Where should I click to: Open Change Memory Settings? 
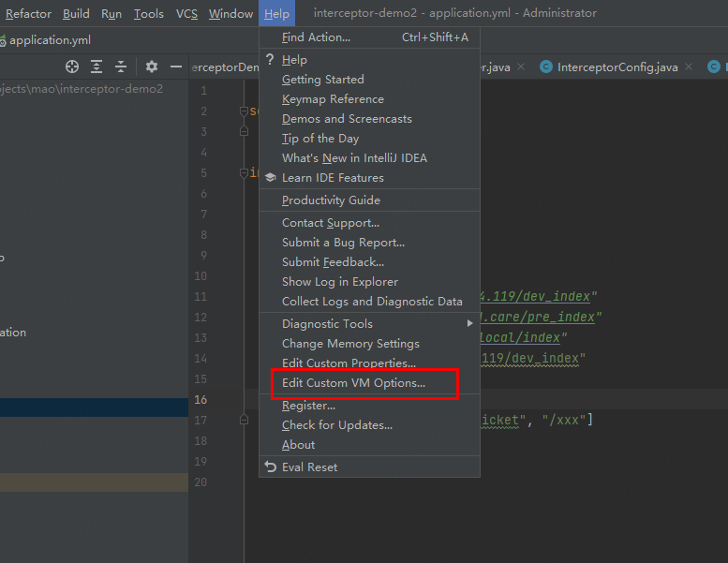pos(369,344)
